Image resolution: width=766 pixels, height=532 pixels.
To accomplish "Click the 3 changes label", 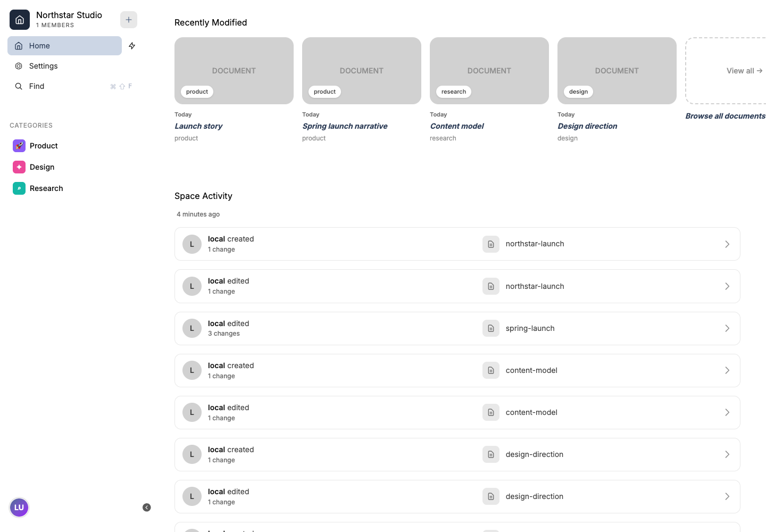I will pos(224,334).
